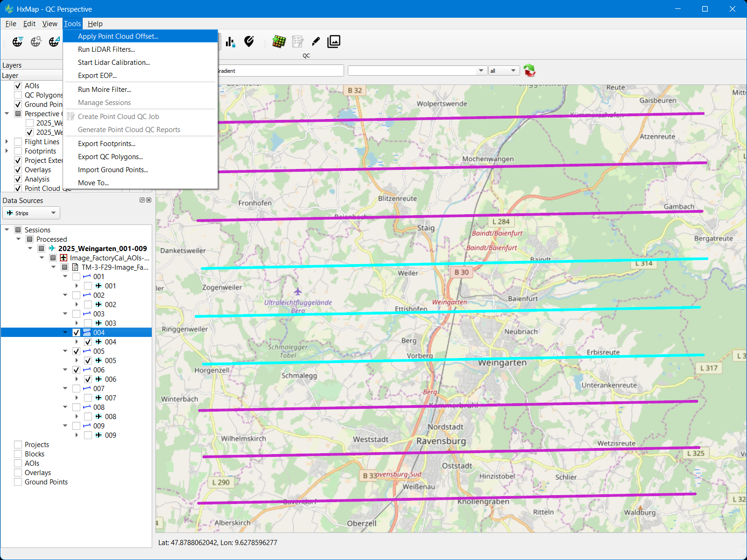
Task: Click the green-red refresh arrows icon
Action: [x=529, y=70]
